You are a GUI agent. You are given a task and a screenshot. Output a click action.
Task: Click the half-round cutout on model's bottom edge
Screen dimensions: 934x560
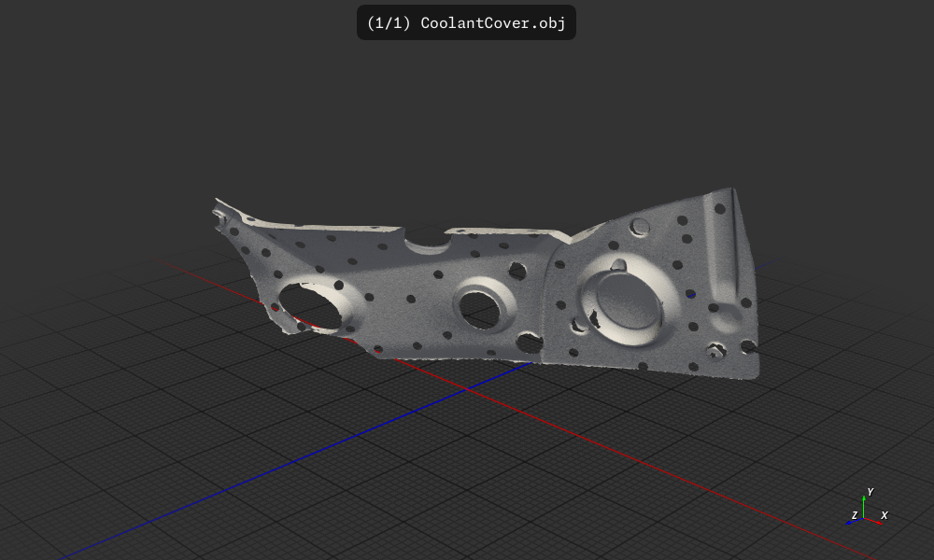[530, 343]
